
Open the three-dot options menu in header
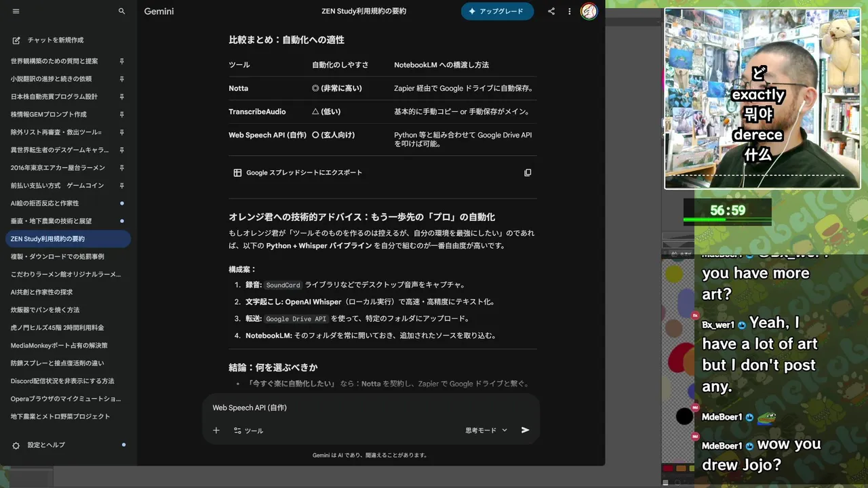coord(570,12)
